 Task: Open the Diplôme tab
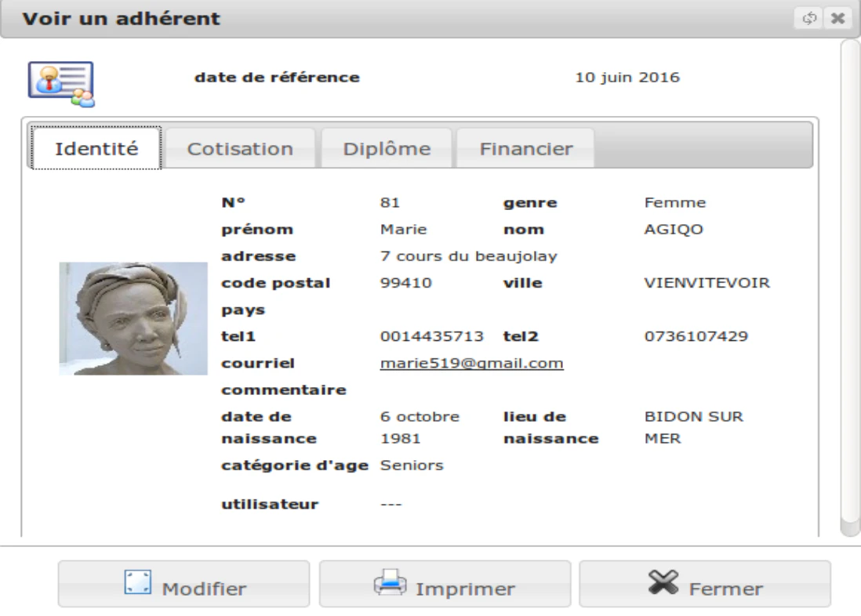387,148
